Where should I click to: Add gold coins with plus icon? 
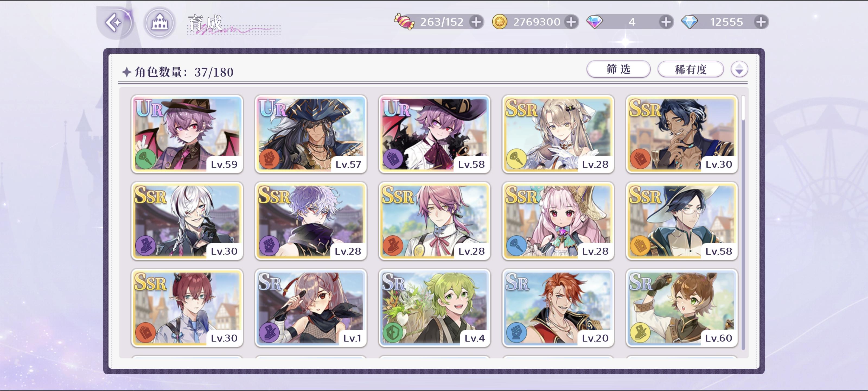[571, 22]
